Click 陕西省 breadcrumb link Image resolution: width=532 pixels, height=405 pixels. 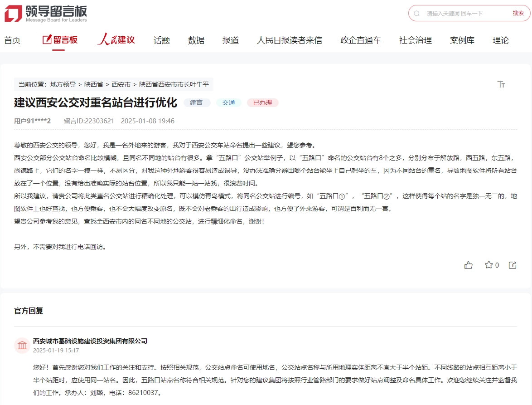point(94,84)
